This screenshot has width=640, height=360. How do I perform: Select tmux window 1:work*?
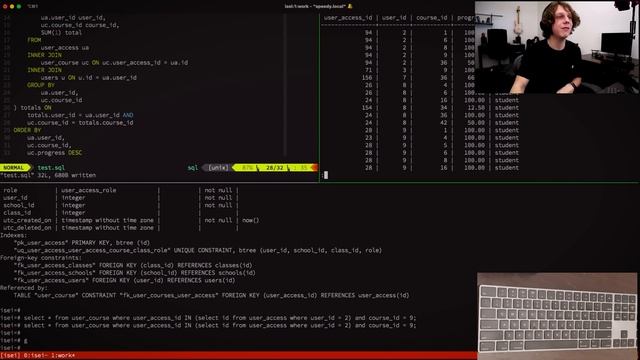[x=63, y=356]
